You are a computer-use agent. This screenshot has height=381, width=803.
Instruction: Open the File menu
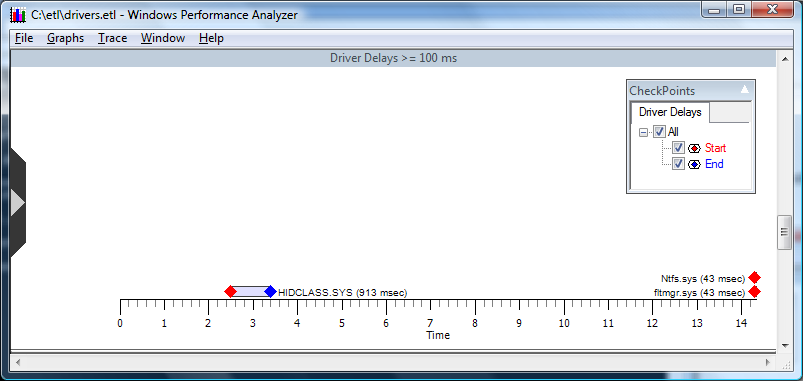coord(24,38)
